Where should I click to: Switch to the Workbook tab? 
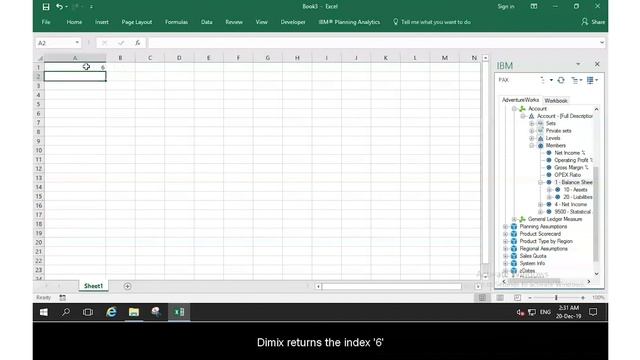coord(556,100)
